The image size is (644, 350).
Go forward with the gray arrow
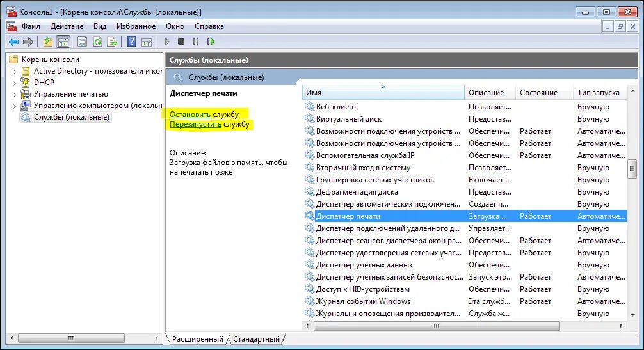(x=28, y=42)
